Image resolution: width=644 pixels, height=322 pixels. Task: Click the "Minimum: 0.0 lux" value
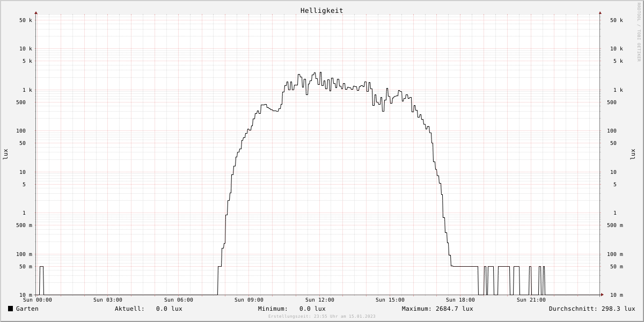pyautogui.click(x=292, y=309)
